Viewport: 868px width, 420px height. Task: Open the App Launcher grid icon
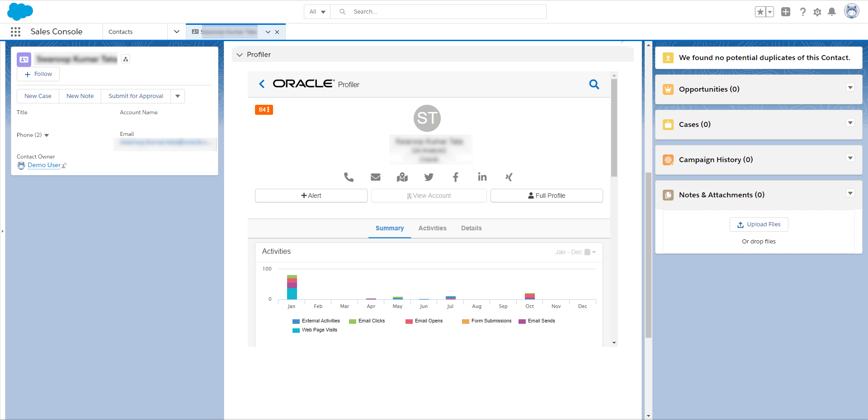pyautogui.click(x=16, y=32)
